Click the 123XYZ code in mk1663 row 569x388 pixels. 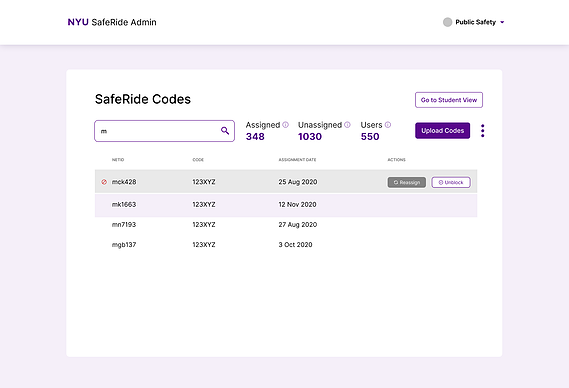204,204
